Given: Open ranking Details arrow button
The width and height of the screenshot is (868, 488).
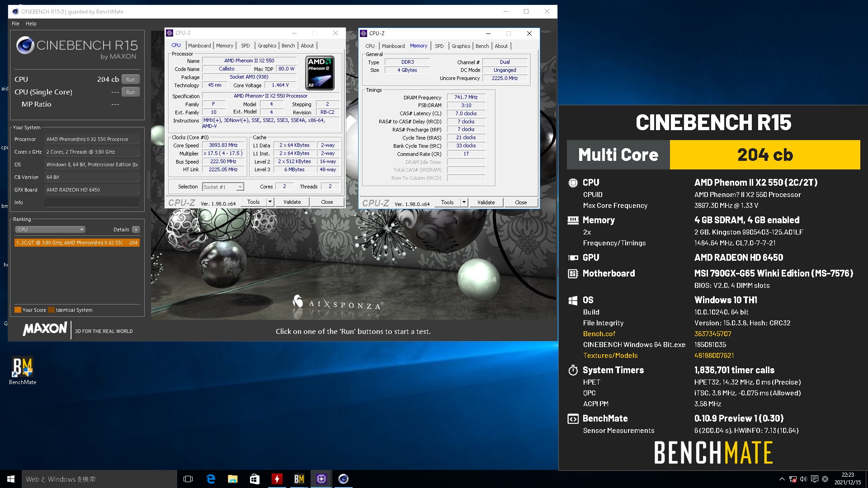Looking at the screenshot, I should click(136, 230).
